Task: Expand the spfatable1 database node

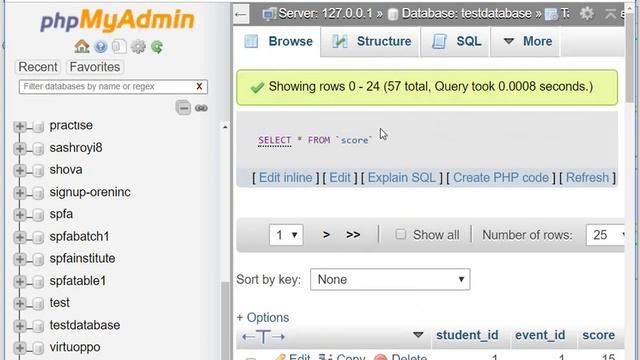Action: [x=19, y=282]
